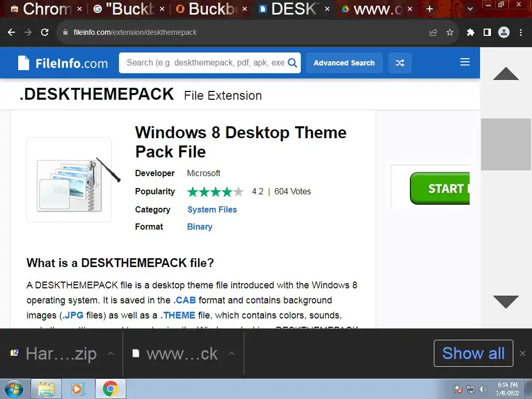
Task: Click the Chrome taskbar icon
Action: pos(110,389)
